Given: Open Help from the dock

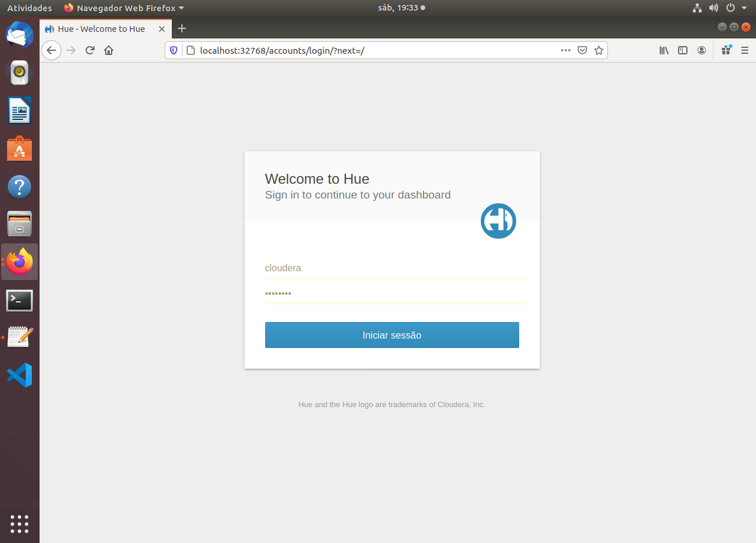Looking at the screenshot, I should (19, 186).
